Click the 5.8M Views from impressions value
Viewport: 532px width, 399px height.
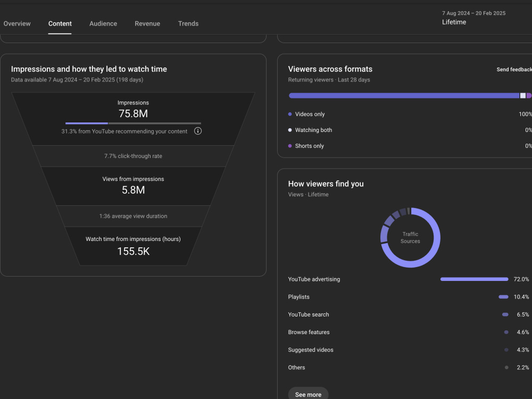[x=133, y=190]
